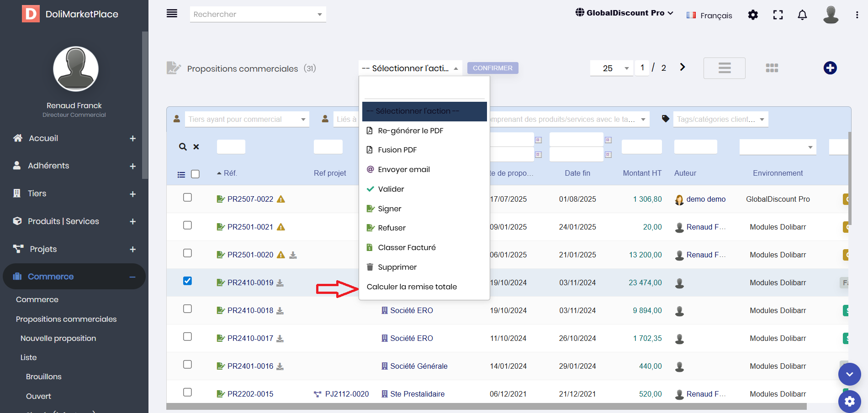
Task: Switch to the grid view icon
Action: click(772, 68)
